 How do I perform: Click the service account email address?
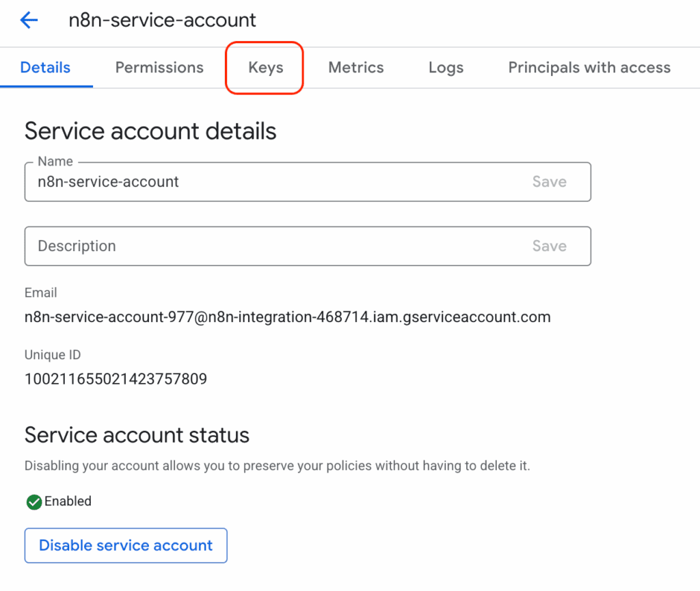point(287,317)
